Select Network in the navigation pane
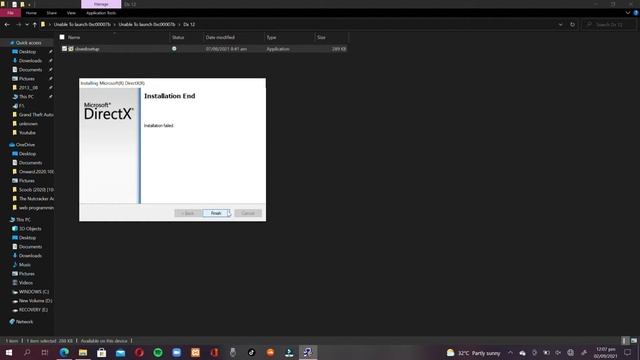 coord(24,322)
